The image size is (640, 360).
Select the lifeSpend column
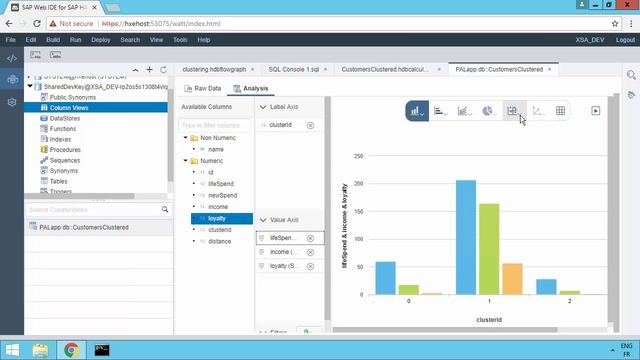pyautogui.click(x=221, y=184)
